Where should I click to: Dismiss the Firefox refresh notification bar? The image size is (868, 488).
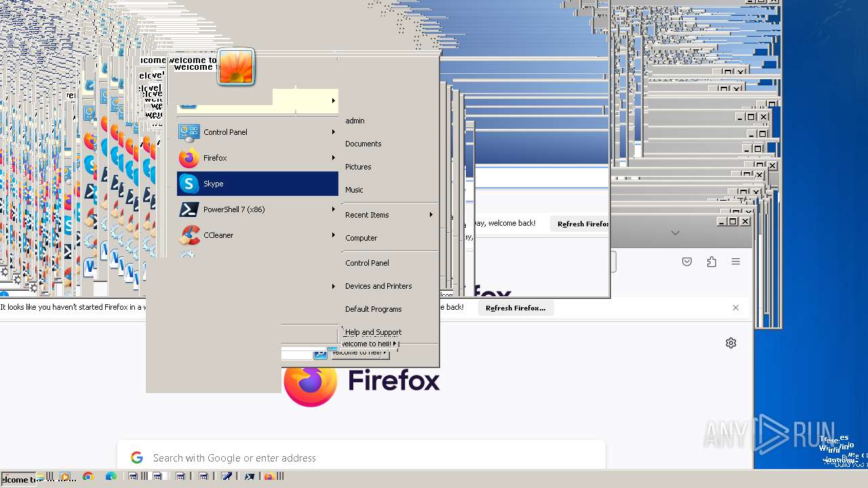click(x=736, y=308)
